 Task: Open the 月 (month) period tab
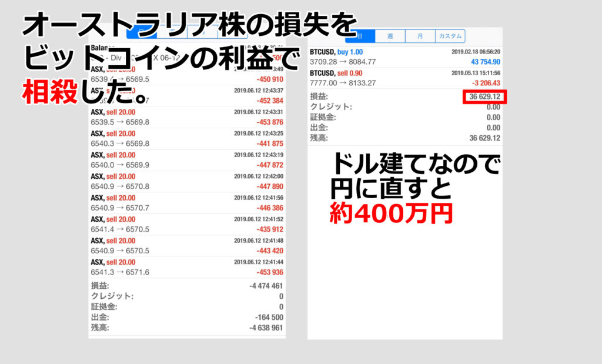tap(420, 36)
